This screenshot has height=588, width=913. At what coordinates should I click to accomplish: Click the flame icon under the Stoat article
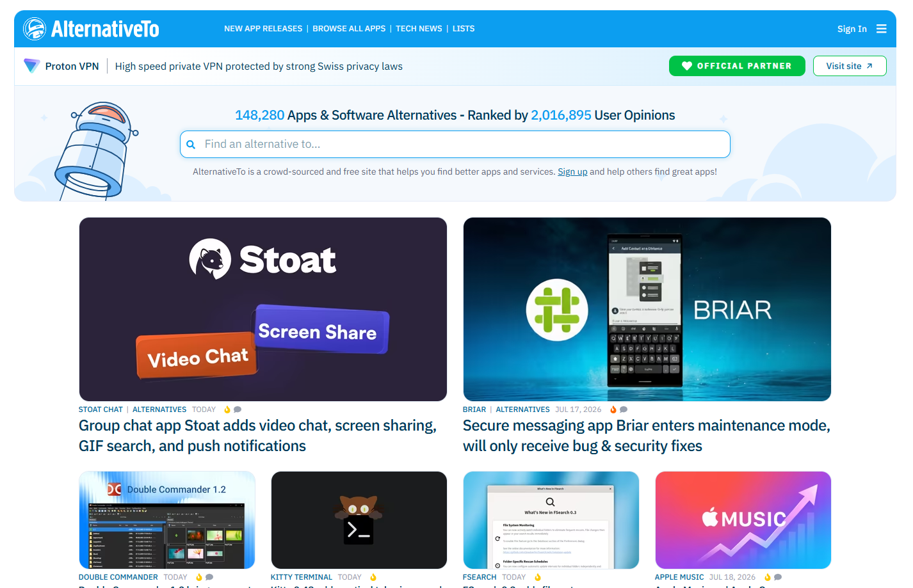pos(227,409)
